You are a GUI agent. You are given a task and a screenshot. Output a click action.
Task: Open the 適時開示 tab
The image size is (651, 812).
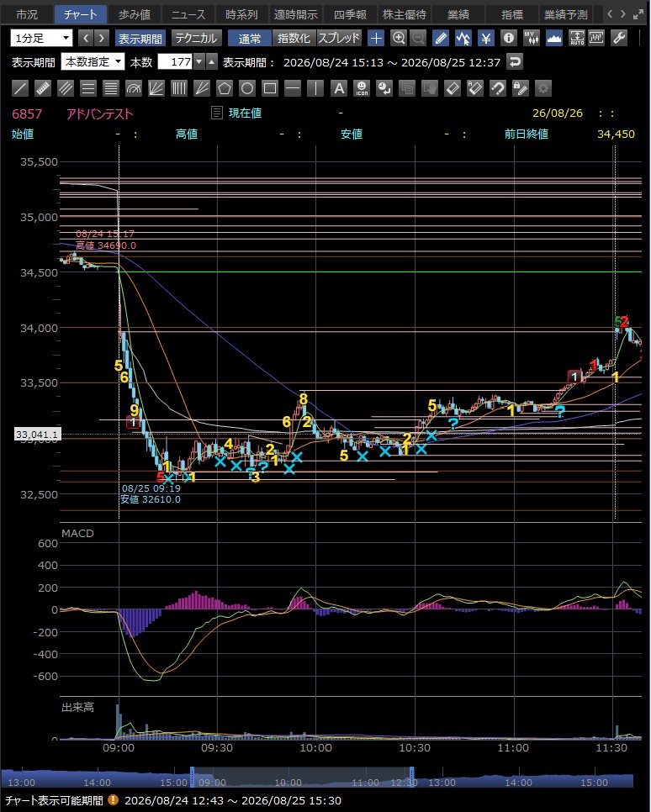point(295,14)
